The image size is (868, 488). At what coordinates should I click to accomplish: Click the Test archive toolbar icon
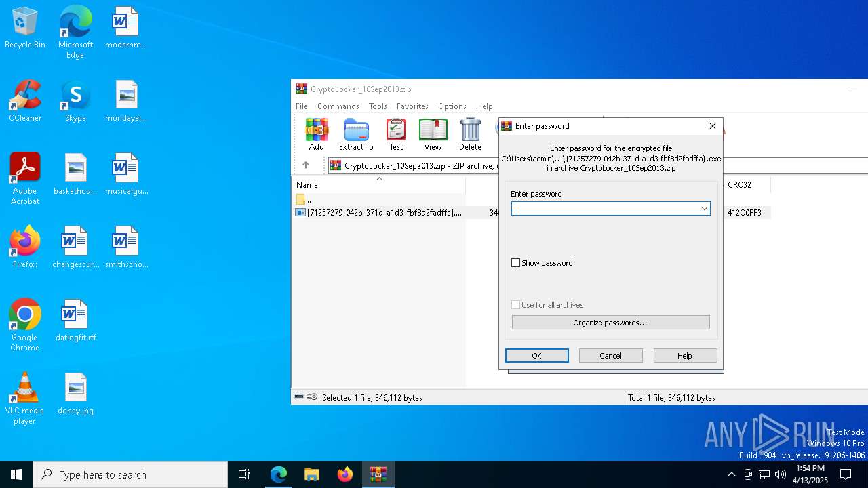click(x=396, y=134)
